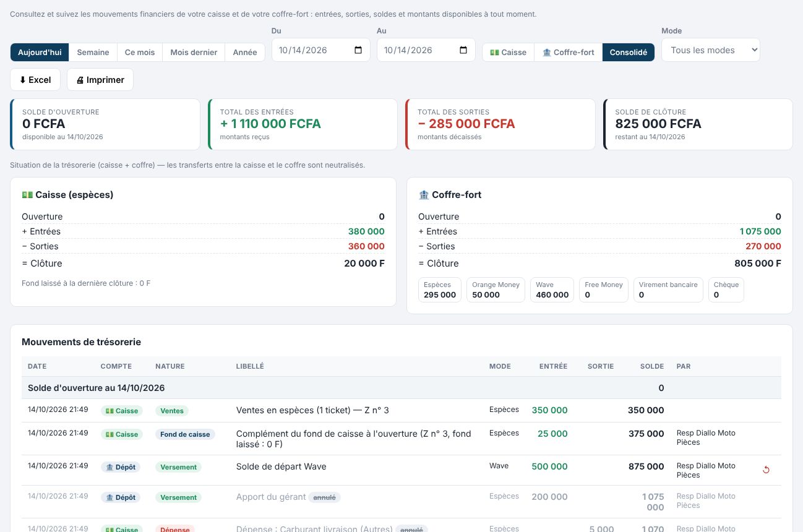This screenshot has height=532, width=803.
Task: Click the Imprimer button
Action: 100,80
